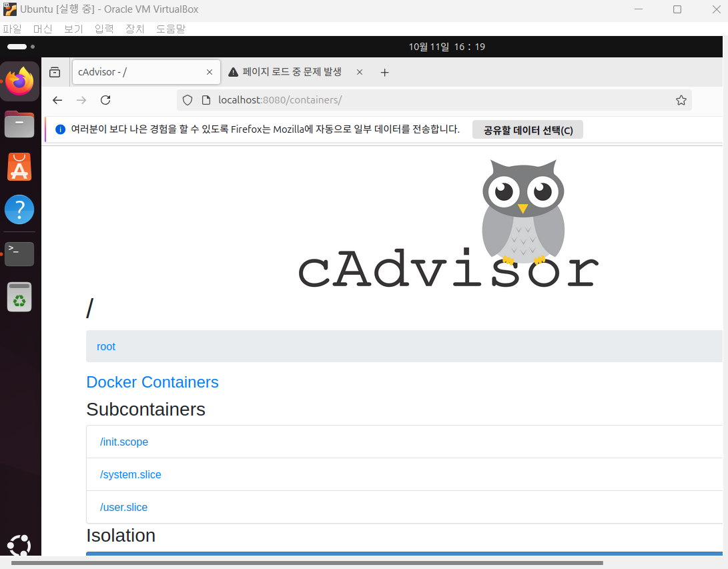Switch to the cAdvisor - / tab
Viewport: 728px width, 569px height.
[146, 72]
